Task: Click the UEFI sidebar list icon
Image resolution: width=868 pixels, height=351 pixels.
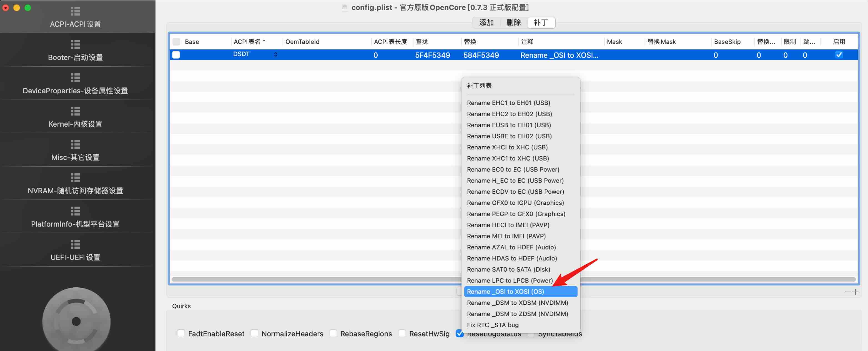Action: 76,245
